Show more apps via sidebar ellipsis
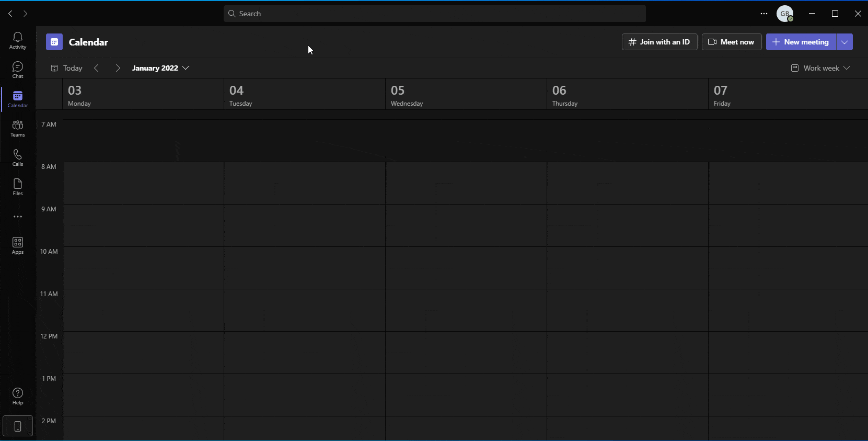The width and height of the screenshot is (868, 441). click(18, 217)
